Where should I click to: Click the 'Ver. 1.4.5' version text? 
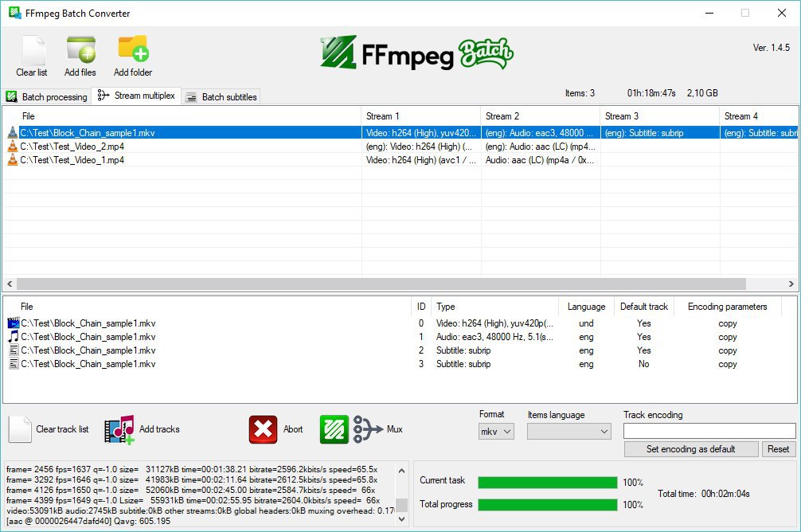click(772, 48)
